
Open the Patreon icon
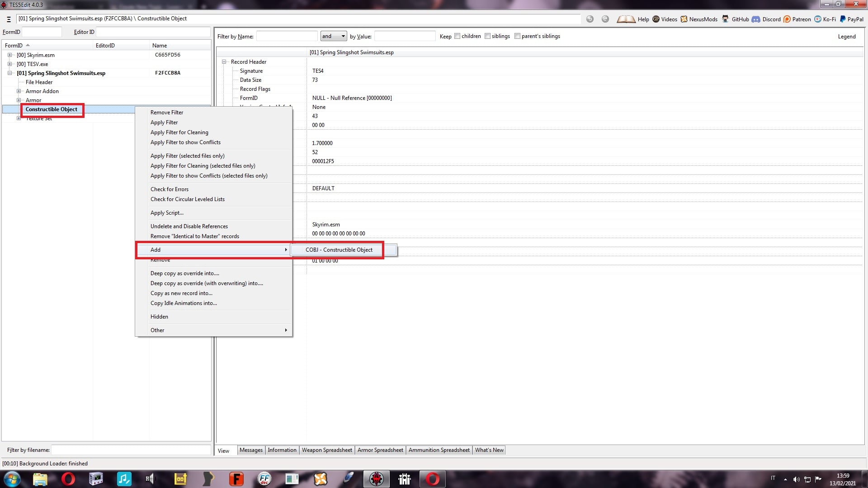(x=787, y=19)
